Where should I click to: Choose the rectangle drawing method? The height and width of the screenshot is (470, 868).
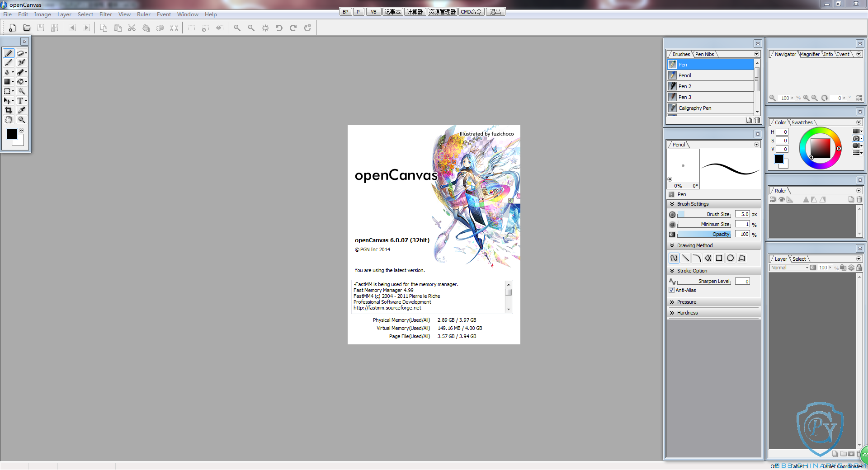click(x=719, y=258)
